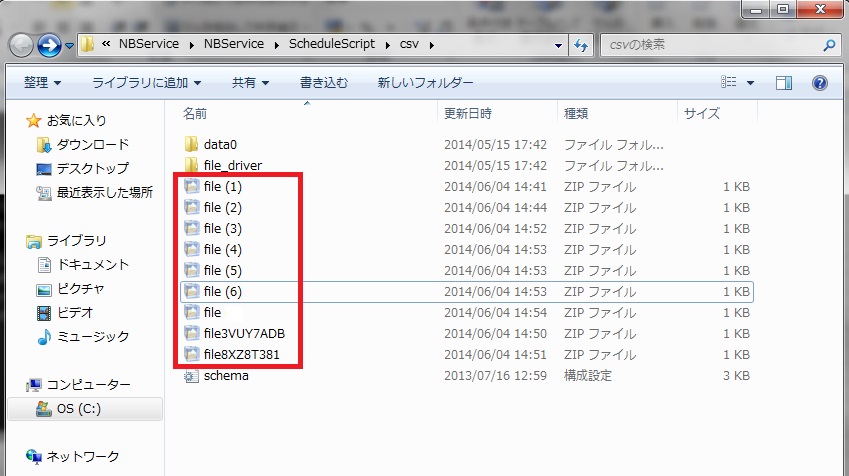Sort by the 更新日時 column header
The height and width of the screenshot is (476, 849).
coord(468,114)
